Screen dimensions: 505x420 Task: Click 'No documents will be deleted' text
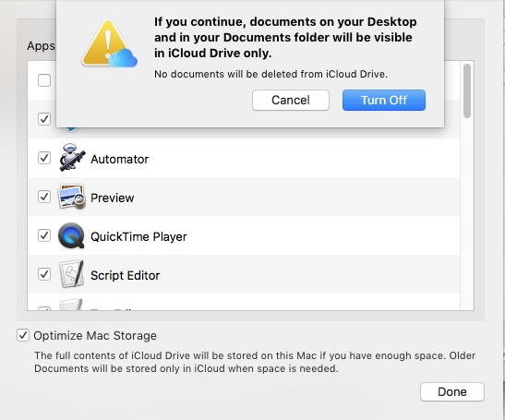pos(271,74)
